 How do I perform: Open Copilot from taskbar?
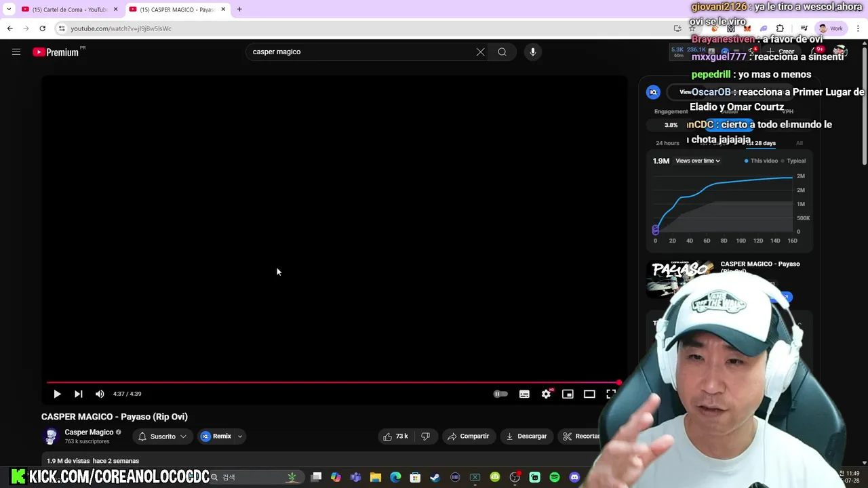point(336,477)
